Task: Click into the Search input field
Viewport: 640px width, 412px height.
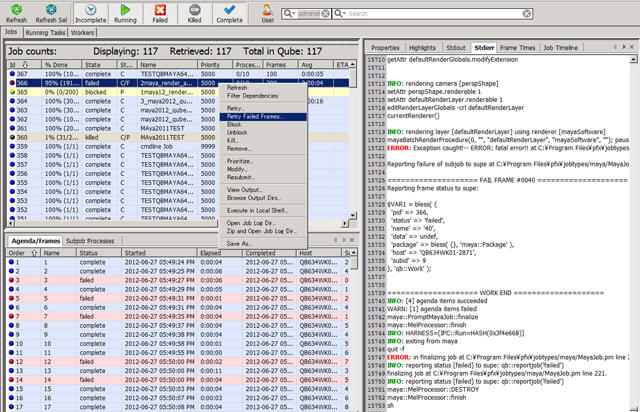Action: coord(434,13)
